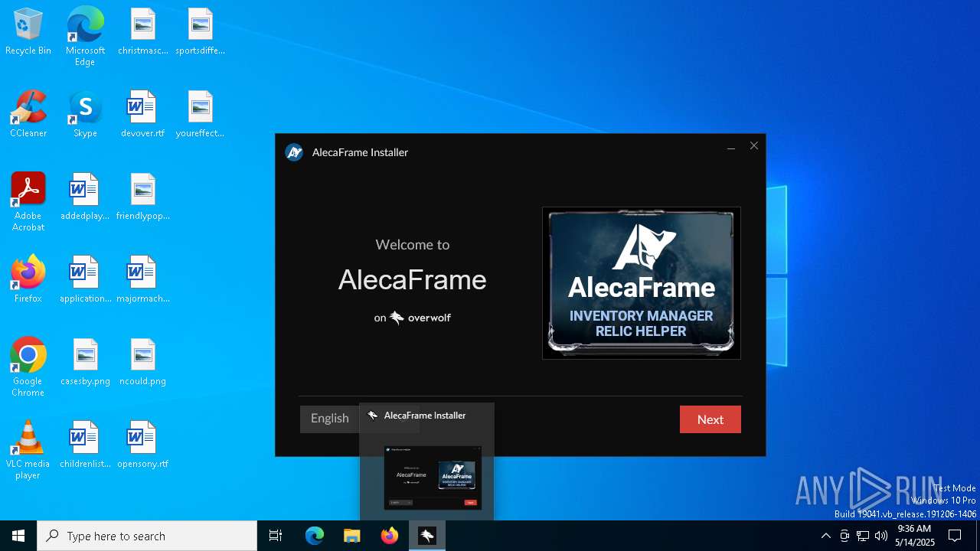Select the childrenlist... Word document
The image size is (980, 551).
coord(85,445)
